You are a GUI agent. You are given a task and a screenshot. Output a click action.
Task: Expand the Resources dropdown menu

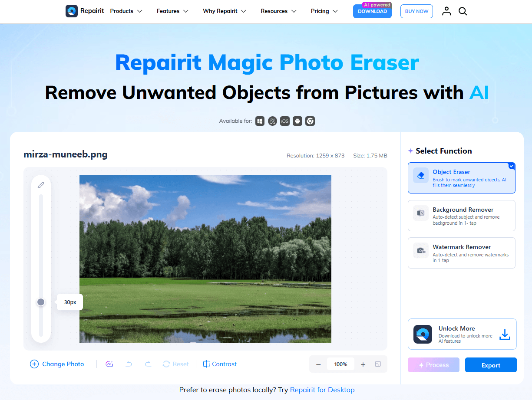(279, 11)
